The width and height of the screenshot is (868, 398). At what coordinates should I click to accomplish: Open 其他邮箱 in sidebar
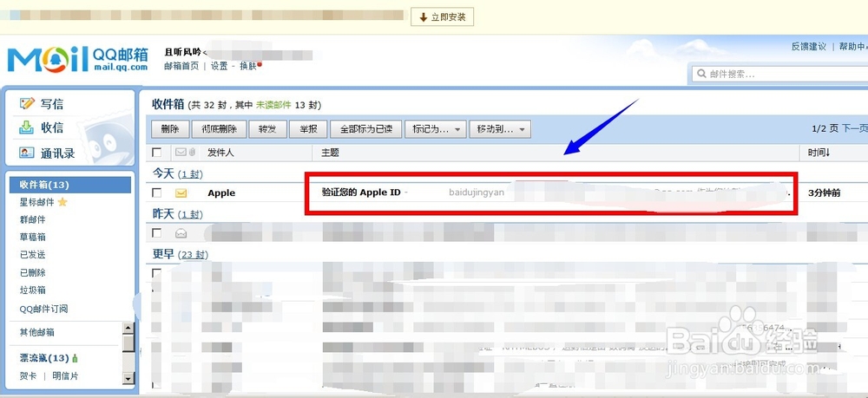(37, 333)
